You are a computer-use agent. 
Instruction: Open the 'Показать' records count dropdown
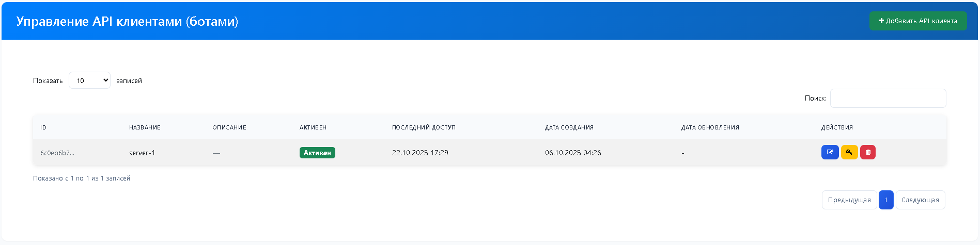[x=89, y=80]
